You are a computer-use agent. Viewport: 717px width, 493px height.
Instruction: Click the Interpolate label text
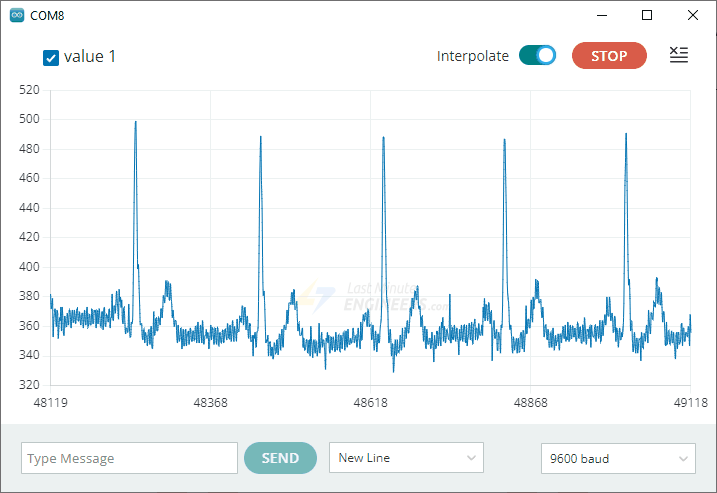click(x=472, y=56)
